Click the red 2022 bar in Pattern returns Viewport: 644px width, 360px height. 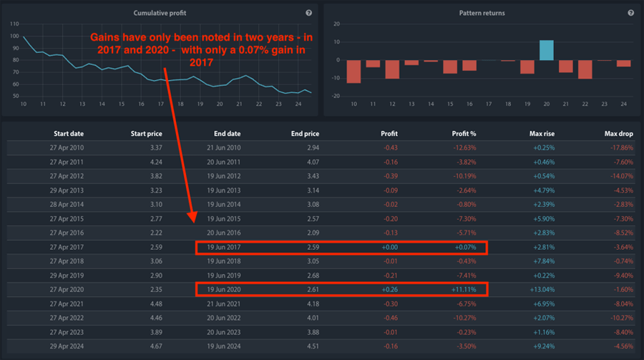click(586, 69)
